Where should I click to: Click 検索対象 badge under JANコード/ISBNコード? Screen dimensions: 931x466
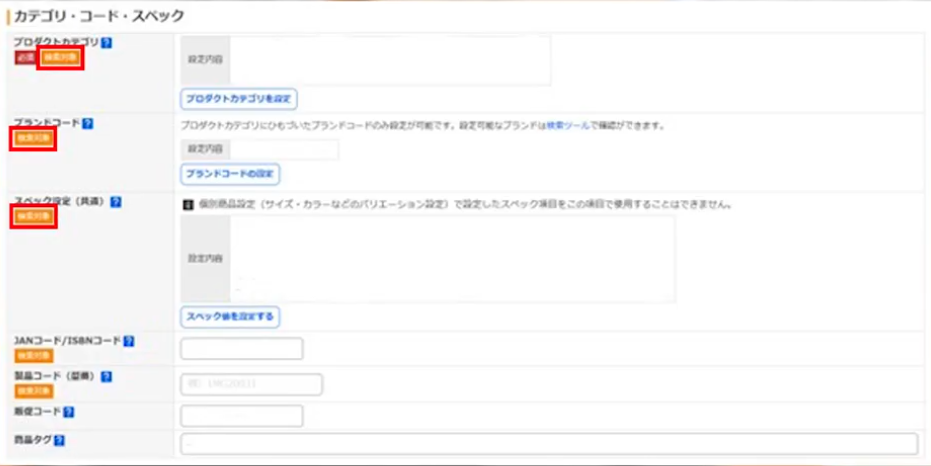[34, 355]
